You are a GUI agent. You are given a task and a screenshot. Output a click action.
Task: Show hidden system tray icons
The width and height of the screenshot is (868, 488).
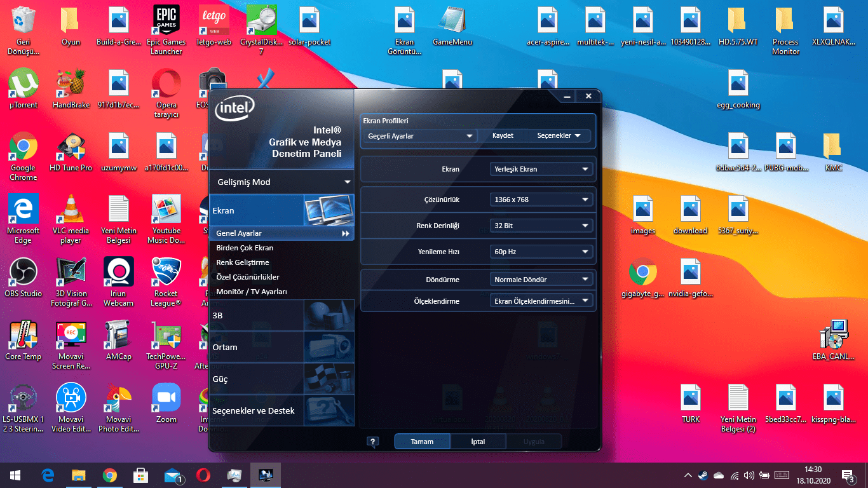pos(688,475)
